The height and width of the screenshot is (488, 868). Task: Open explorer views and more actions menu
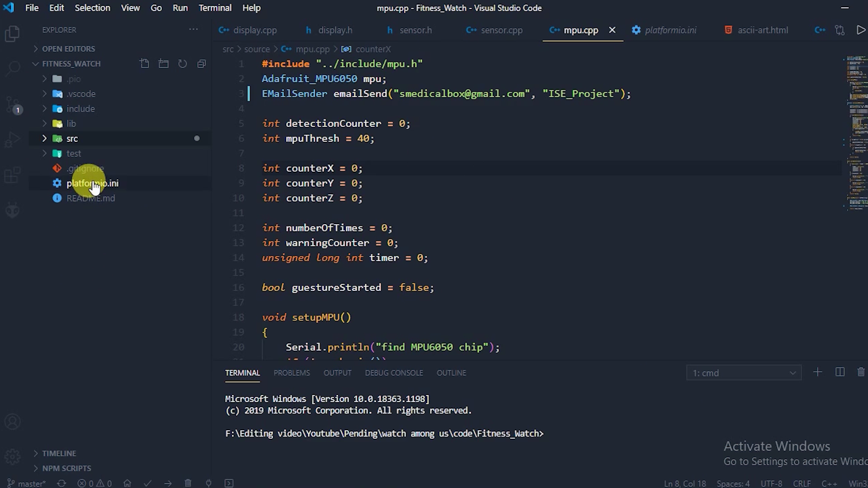coord(193,29)
